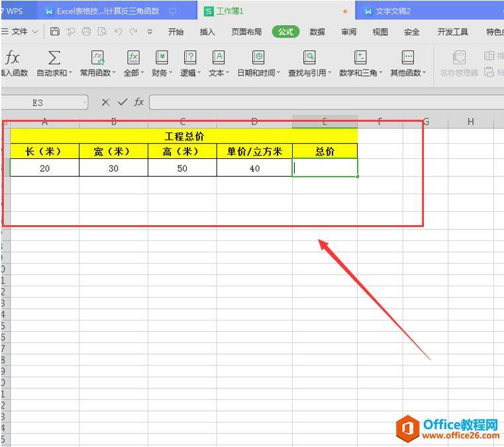Expand the Name Box dropdown arrow
The image size is (504, 447).
85,103
